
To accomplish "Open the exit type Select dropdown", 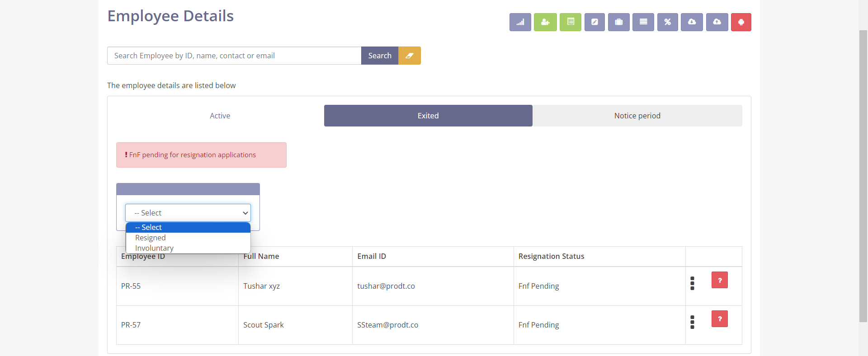I will (x=188, y=213).
